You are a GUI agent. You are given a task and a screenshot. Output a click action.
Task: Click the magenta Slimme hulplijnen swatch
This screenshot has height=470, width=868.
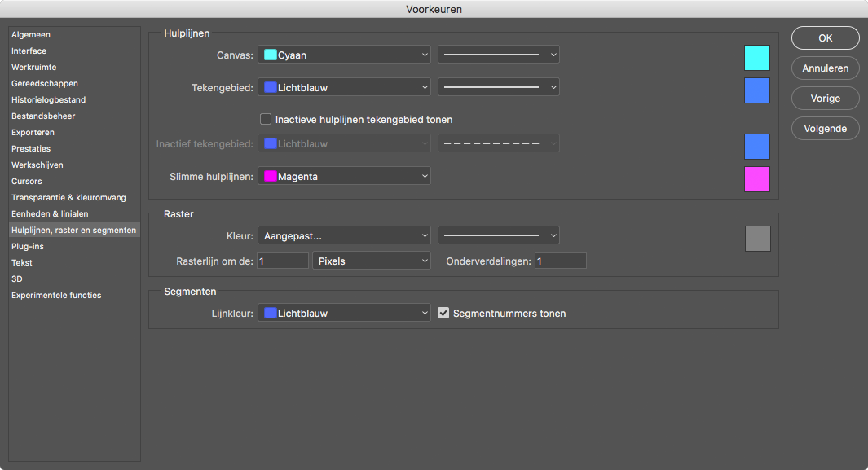point(756,179)
